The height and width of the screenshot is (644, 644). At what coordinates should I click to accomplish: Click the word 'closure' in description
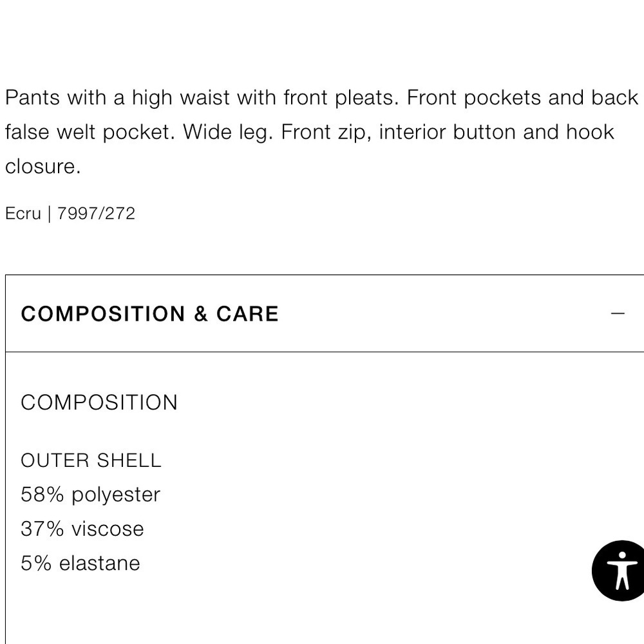point(42,166)
